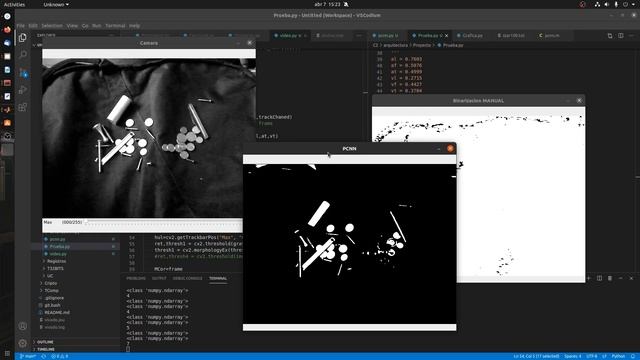Switch to the video.py editor tab
This screenshot has height=360, width=640.
(290, 36)
